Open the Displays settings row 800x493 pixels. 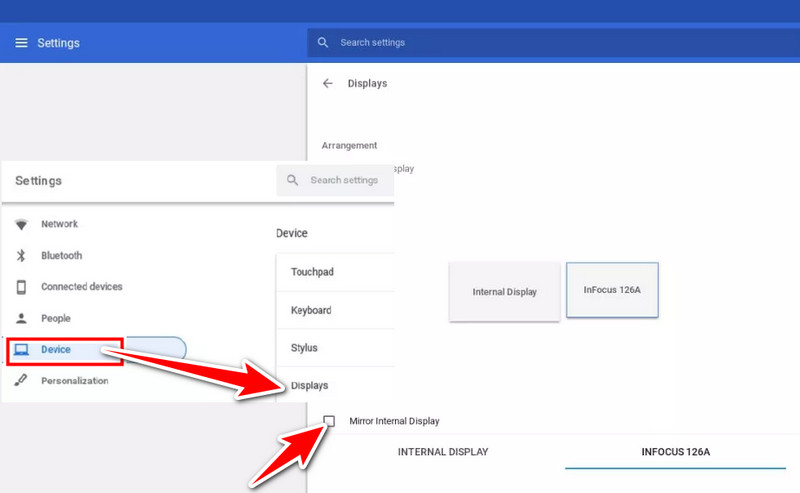pos(335,385)
